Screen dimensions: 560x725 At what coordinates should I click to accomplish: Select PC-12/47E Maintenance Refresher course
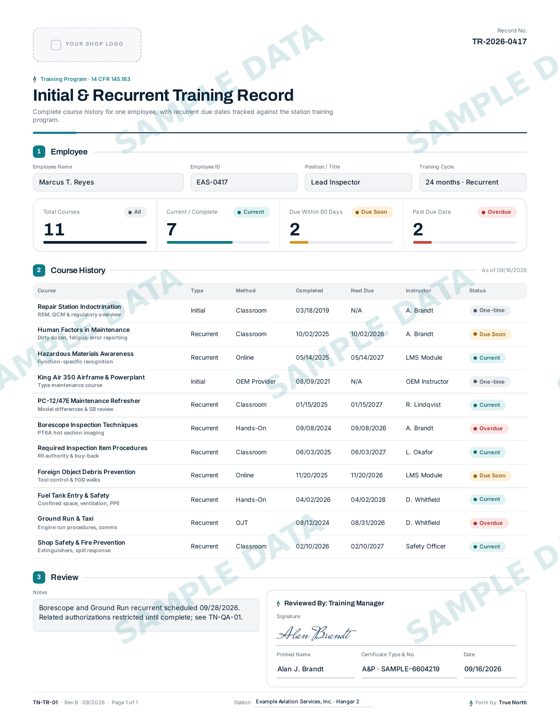click(280, 405)
